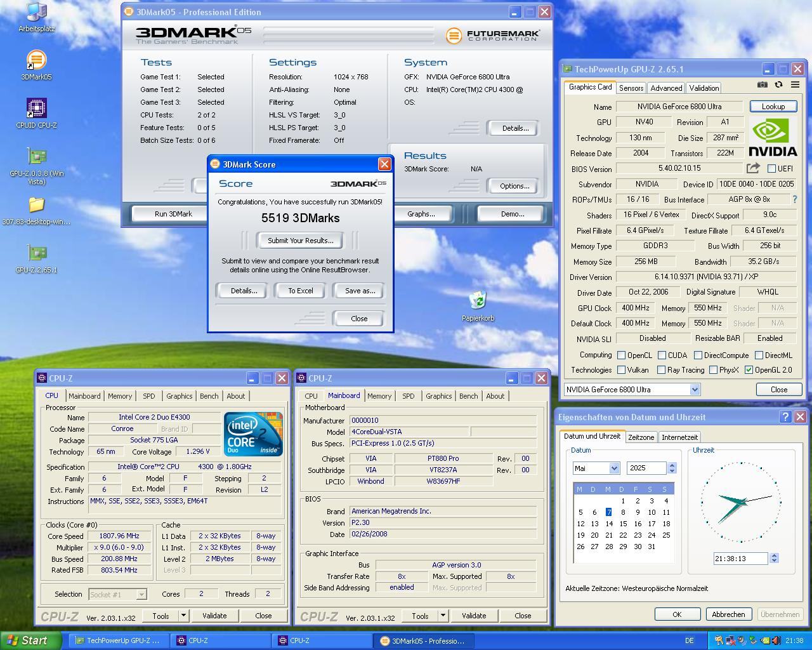Toggle the Ray Tracing checkbox
Image resolution: width=812 pixels, height=650 pixels.
pos(662,370)
